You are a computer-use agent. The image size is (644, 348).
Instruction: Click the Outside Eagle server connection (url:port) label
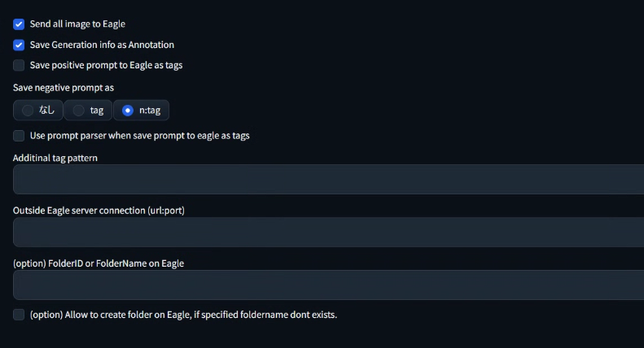pos(99,211)
